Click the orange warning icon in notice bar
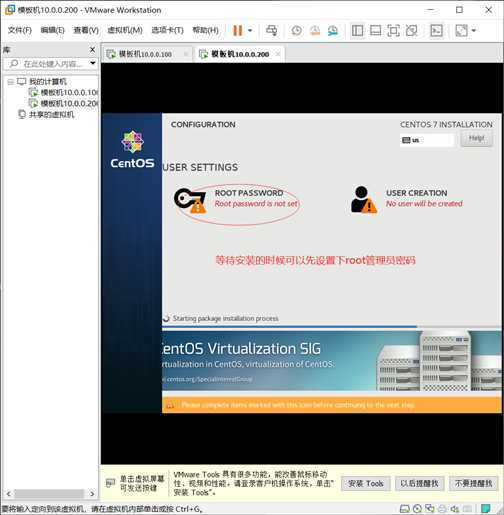Screen dimensions: 504x515 coord(170,405)
